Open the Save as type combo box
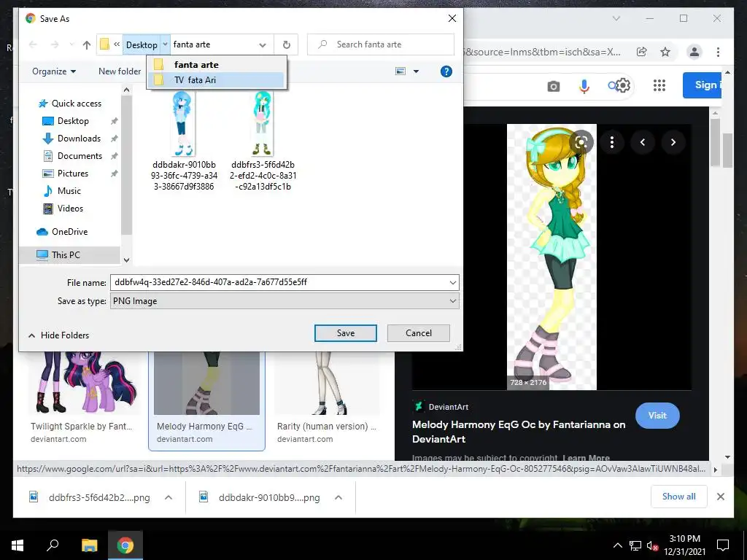 click(x=285, y=301)
